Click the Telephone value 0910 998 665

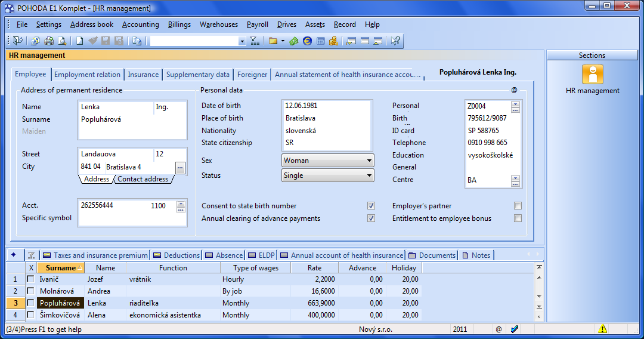[x=488, y=143]
